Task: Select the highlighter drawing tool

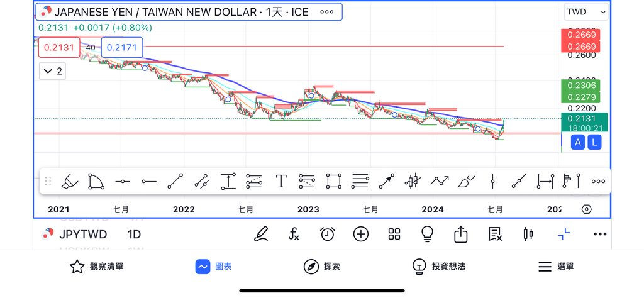Action: point(68,182)
